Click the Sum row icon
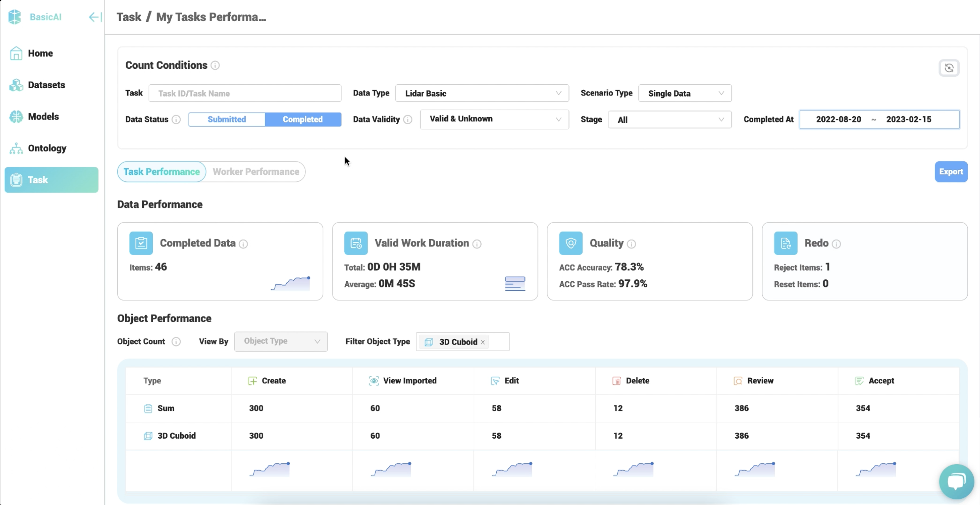980x505 pixels. pos(148,409)
